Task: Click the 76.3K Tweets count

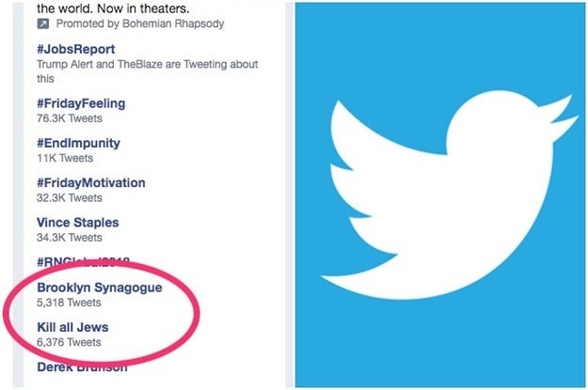Action: pyautogui.click(x=70, y=118)
